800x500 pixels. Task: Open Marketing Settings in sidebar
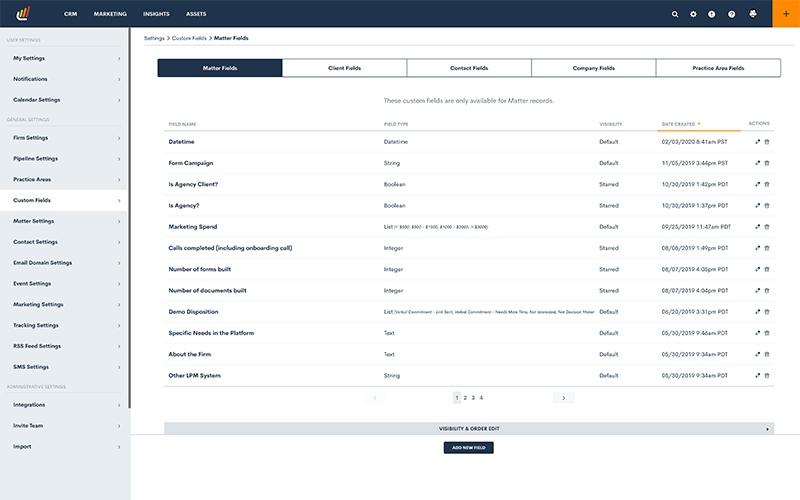click(x=64, y=305)
